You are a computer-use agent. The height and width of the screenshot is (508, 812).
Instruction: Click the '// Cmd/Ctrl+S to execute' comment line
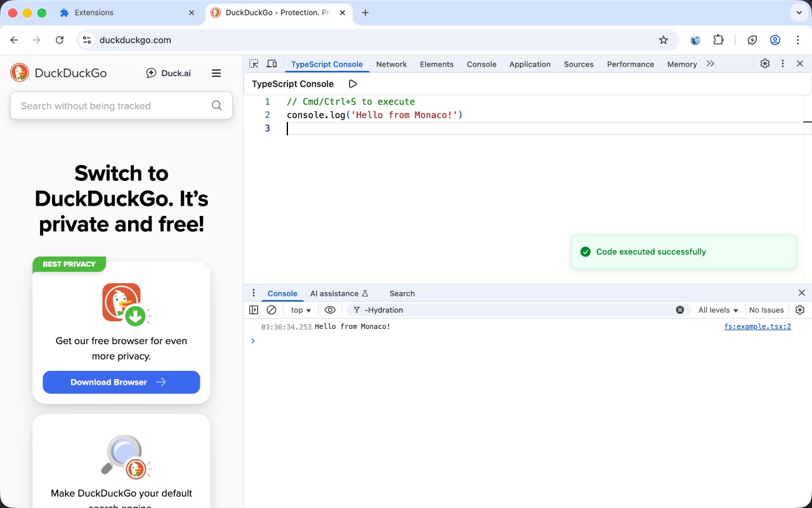point(351,102)
